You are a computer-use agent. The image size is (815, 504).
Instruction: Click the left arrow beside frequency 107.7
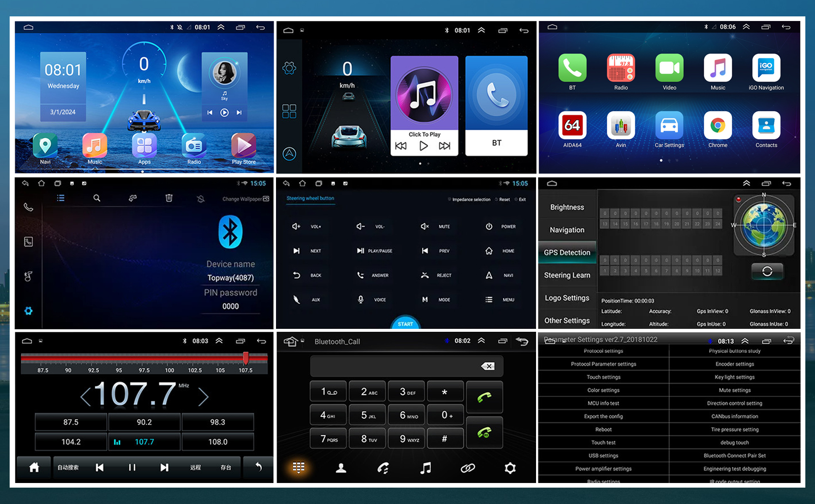point(86,396)
